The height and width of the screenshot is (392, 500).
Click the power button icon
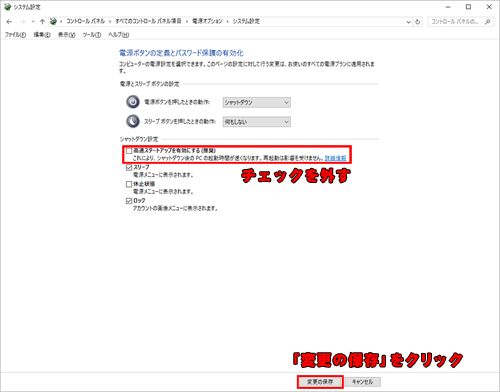point(133,102)
